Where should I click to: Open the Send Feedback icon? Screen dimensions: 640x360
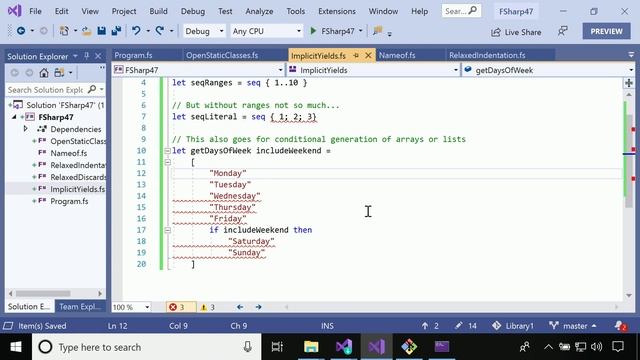click(562, 31)
